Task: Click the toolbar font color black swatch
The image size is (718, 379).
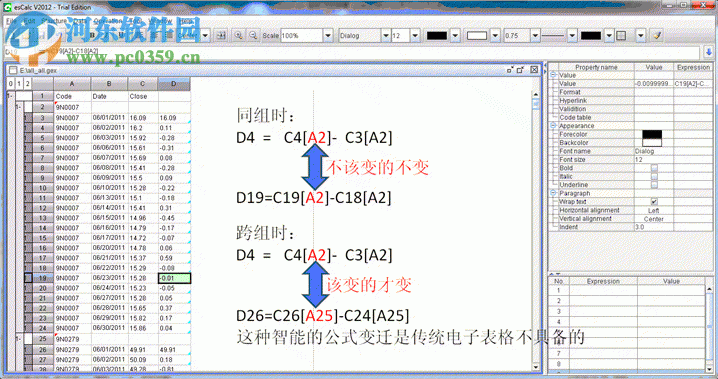Action: (x=436, y=35)
